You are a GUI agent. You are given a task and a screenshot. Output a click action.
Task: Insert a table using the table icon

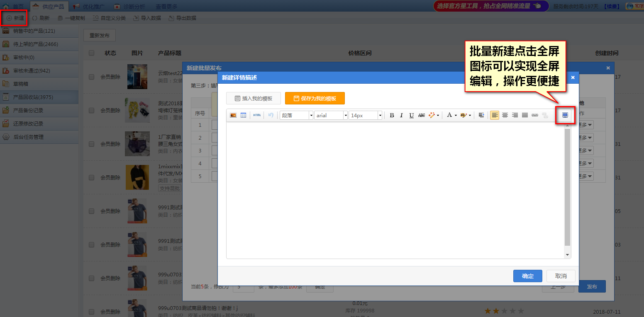(244, 115)
